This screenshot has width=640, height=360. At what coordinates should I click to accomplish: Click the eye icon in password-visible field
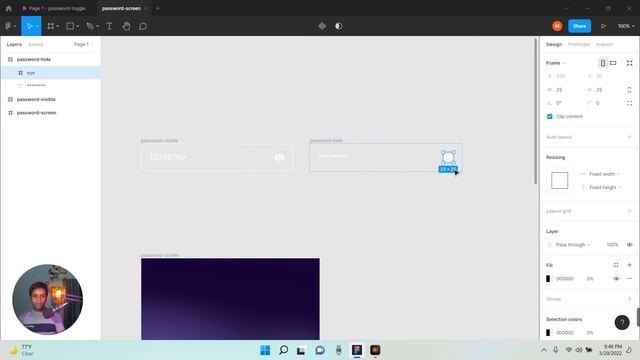[280, 158]
